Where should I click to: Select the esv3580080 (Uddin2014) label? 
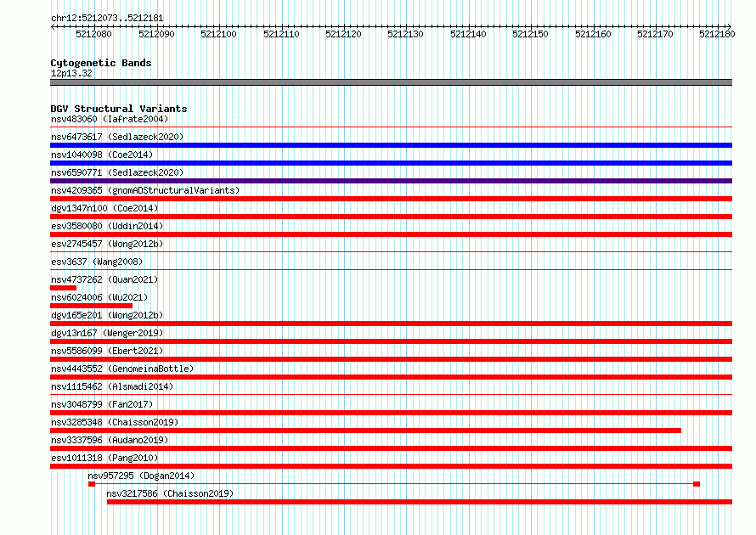107,226
